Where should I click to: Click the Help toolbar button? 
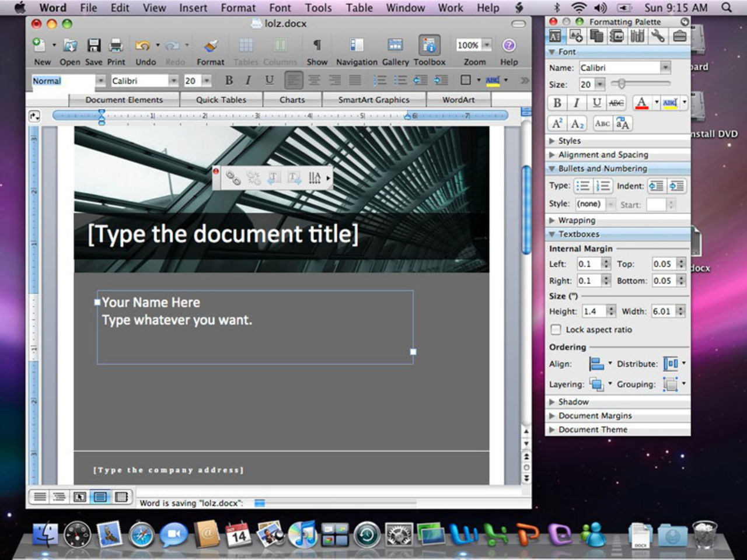509,46
